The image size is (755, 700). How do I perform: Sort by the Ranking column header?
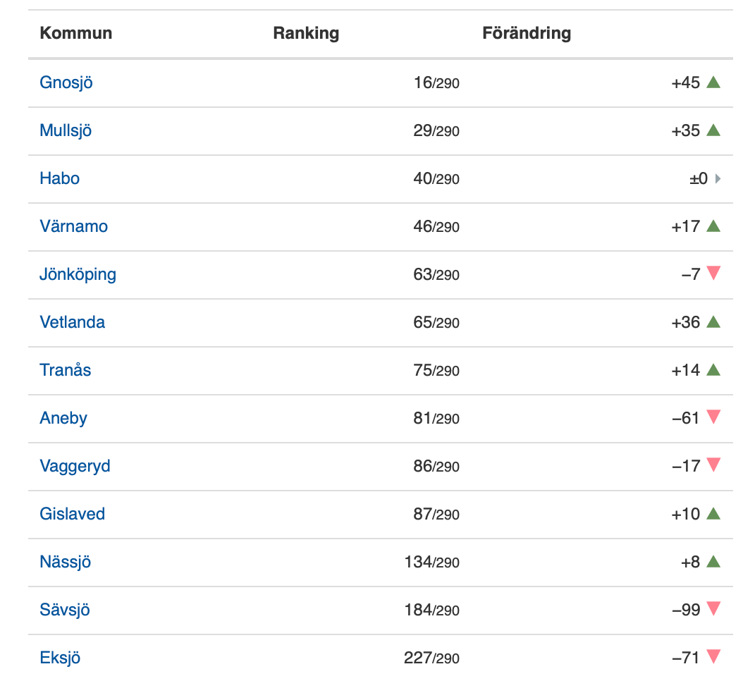pos(306,33)
